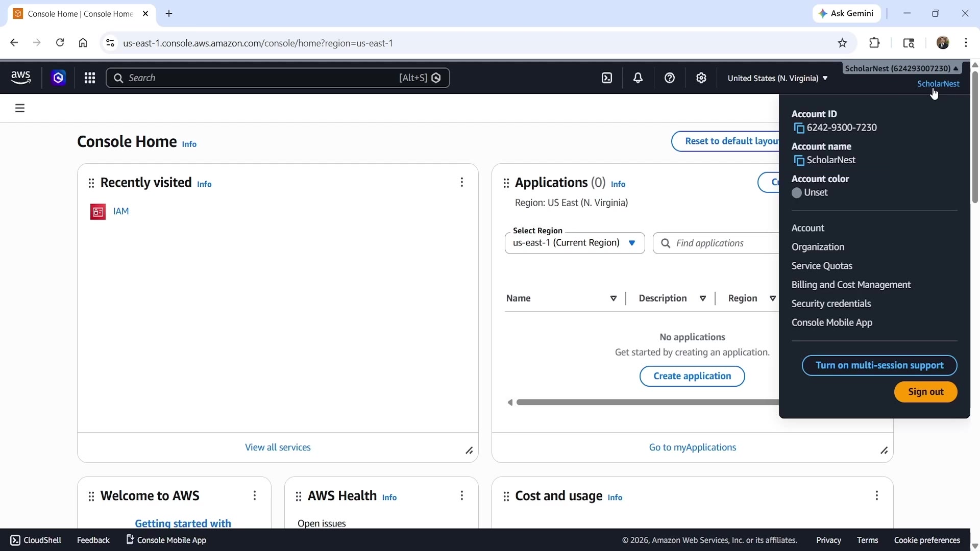Click Turn on multi-session support button
This screenshot has height=551, width=980.
coord(879,365)
